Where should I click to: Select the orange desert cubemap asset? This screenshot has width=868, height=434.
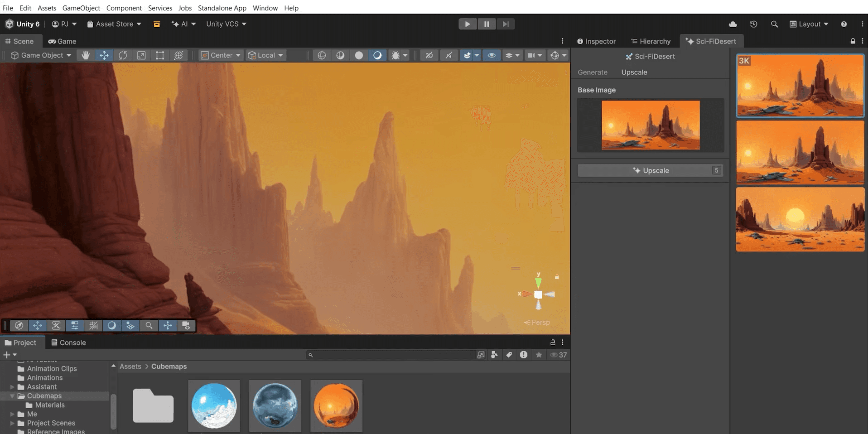pos(336,405)
